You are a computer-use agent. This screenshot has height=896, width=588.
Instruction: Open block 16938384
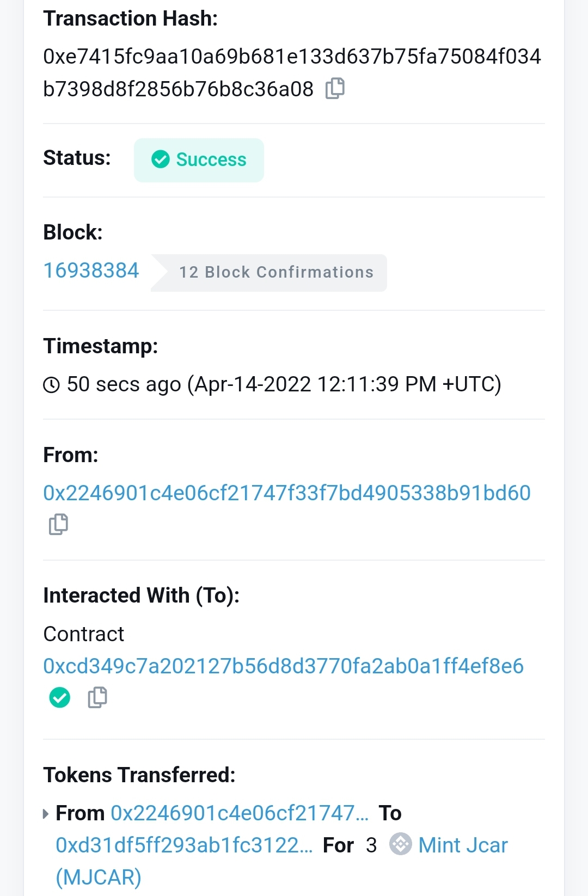tap(91, 271)
